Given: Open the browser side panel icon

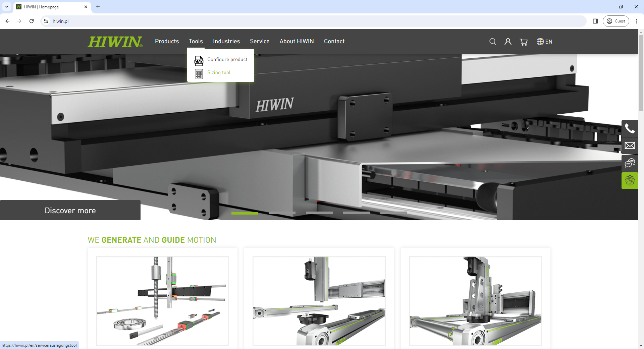Looking at the screenshot, I should [x=595, y=21].
